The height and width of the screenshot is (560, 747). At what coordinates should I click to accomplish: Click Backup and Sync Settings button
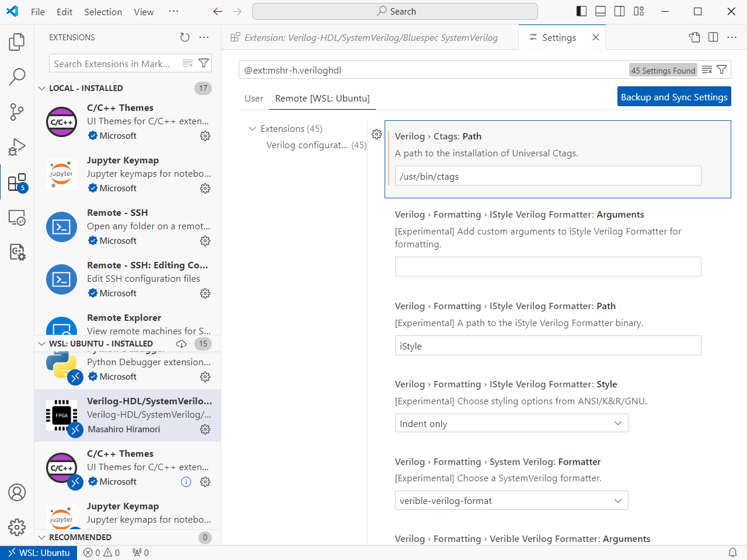pyautogui.click(x=674, y=97)
